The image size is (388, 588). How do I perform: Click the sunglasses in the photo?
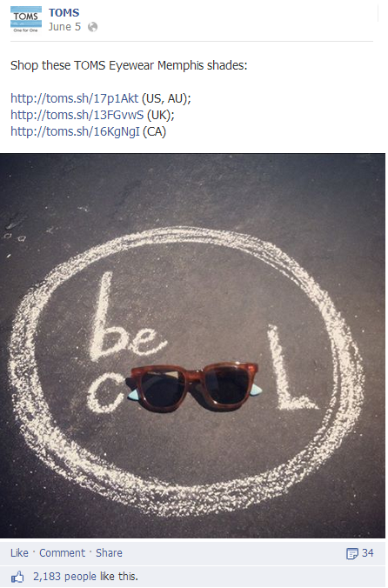tap(193, 386)
